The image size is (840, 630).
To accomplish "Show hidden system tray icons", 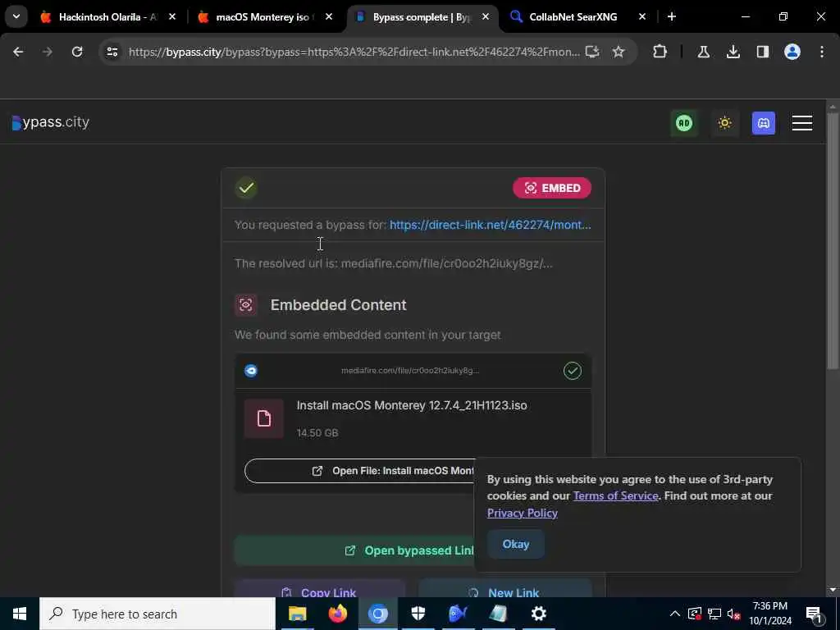I will click(675, 614).
